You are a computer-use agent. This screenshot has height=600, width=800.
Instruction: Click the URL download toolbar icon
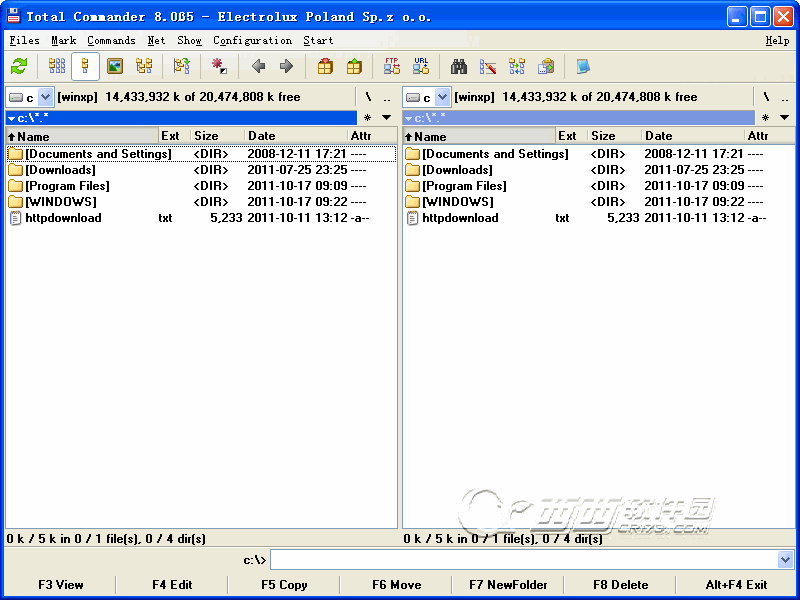(x=421, y=66)
